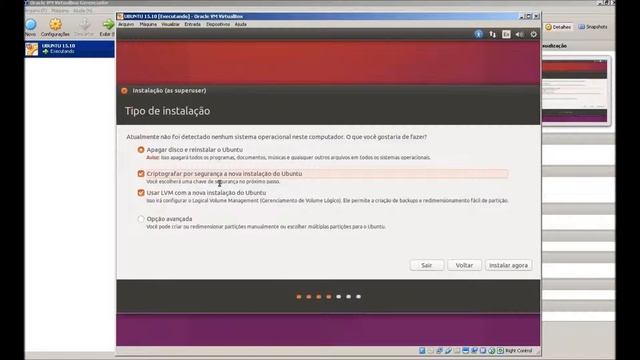Click the hard disk activity icon in VM status bar

coord(422,351)
